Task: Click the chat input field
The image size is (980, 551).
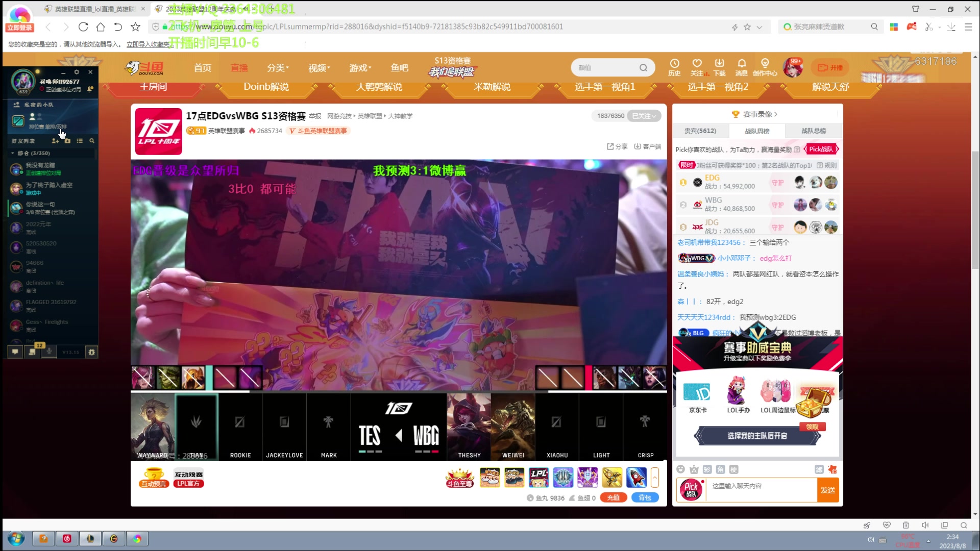Action: (761, 490)
